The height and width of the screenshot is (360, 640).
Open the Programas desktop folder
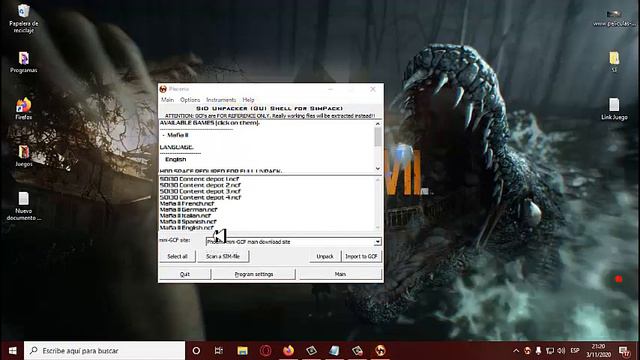(x=24, y=62)
